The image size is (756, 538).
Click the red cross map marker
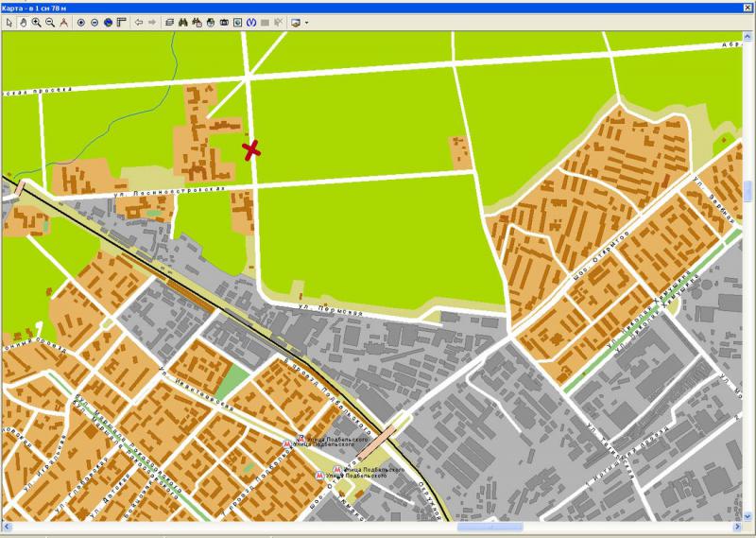[251, 150]
